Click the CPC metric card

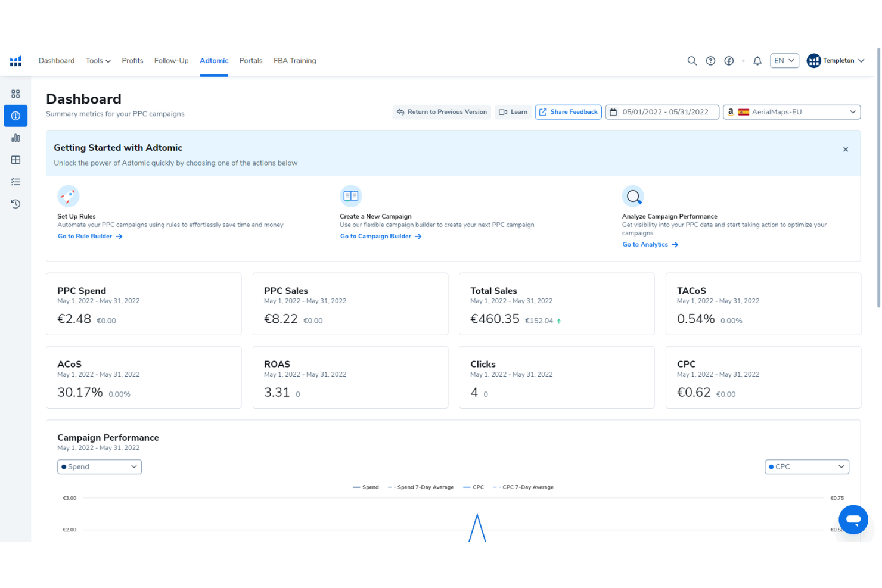coord(763,378)
